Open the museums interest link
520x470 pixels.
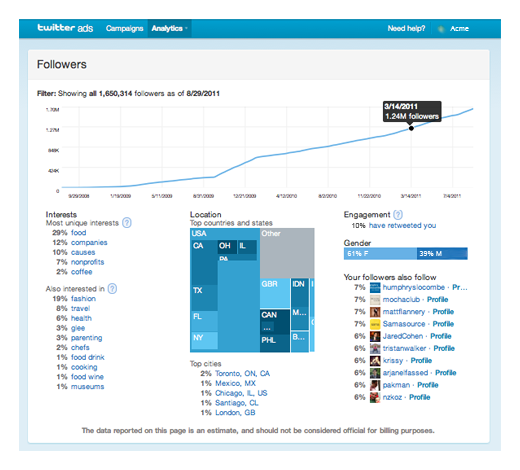pos(87,387)
